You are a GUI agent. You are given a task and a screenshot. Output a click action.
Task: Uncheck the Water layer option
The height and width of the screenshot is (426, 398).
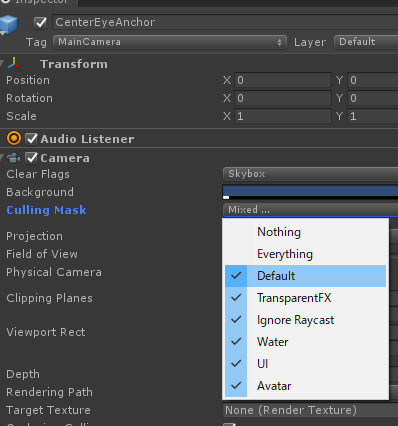pyautogui.click(x=305, y=342)
